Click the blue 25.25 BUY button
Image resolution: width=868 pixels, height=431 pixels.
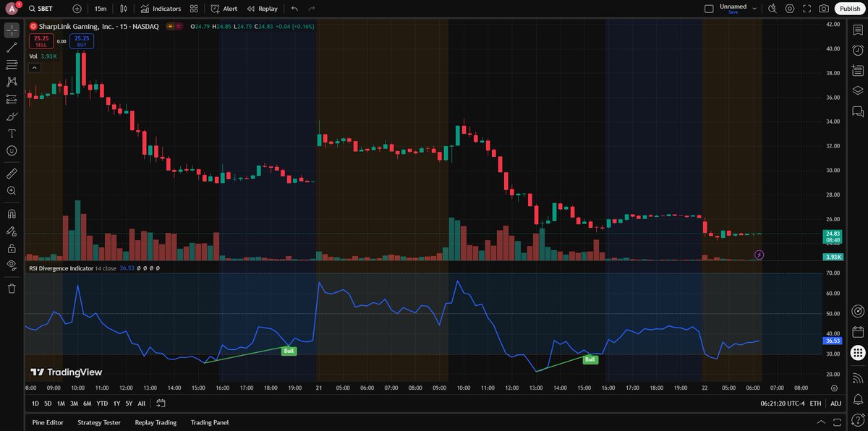[82, 40]
